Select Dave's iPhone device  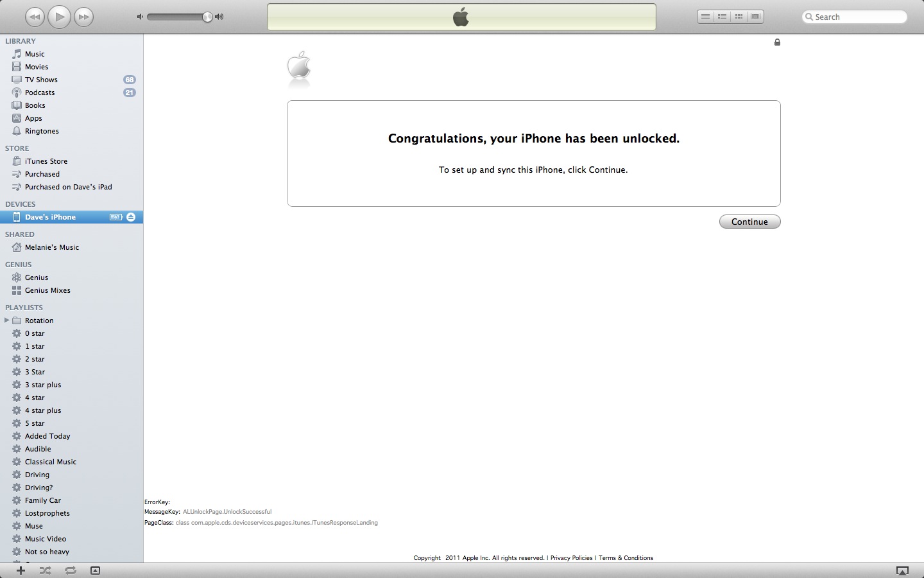71,217
